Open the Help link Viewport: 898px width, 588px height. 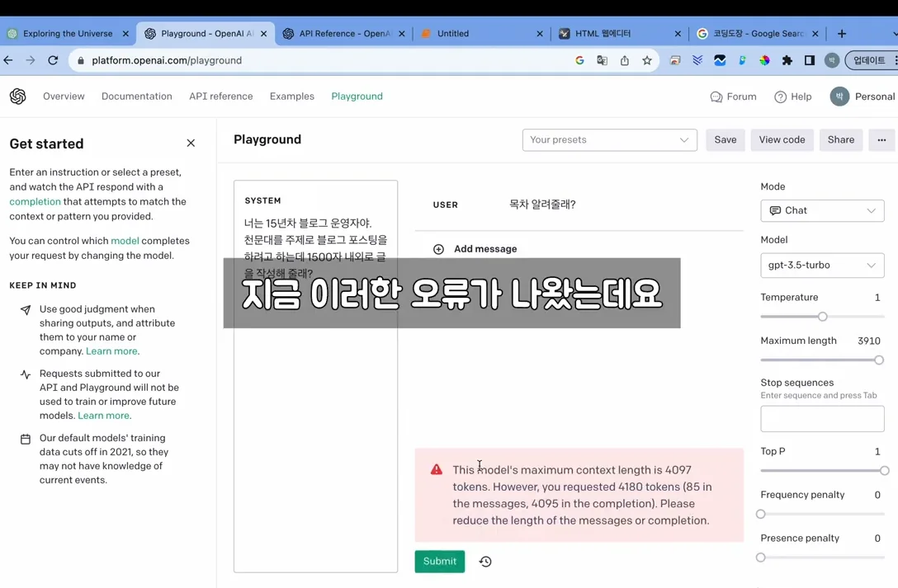click(792, 96)
